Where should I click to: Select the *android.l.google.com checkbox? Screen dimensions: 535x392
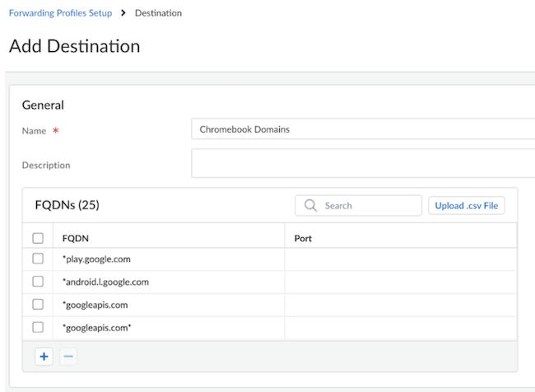38,282
